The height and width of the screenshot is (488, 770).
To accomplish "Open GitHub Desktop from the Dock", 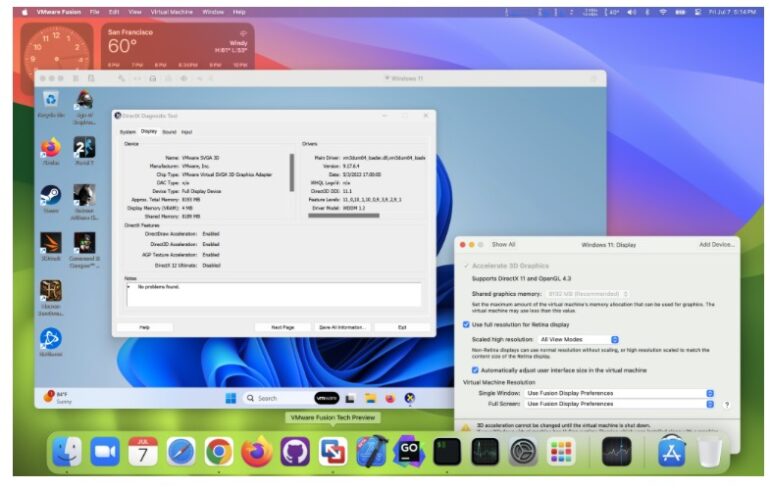I will [295, 451].
